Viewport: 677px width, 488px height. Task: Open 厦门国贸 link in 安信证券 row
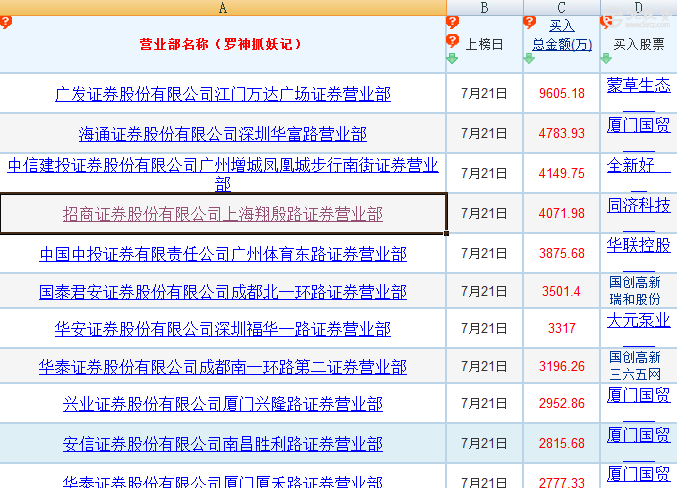[639, 435]
